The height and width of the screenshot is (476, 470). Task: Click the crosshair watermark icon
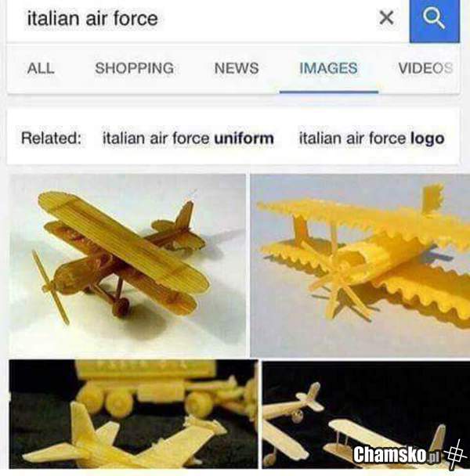point(454,454)
